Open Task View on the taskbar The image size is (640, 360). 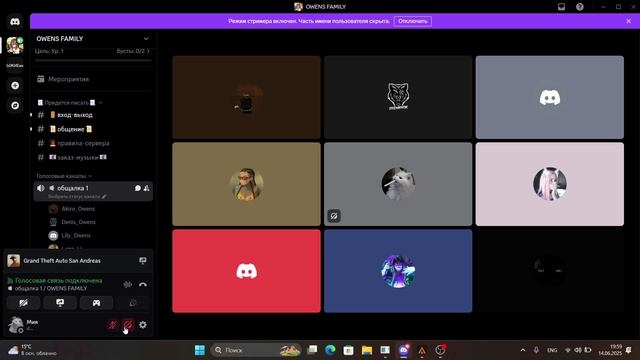tap(312, 350)
